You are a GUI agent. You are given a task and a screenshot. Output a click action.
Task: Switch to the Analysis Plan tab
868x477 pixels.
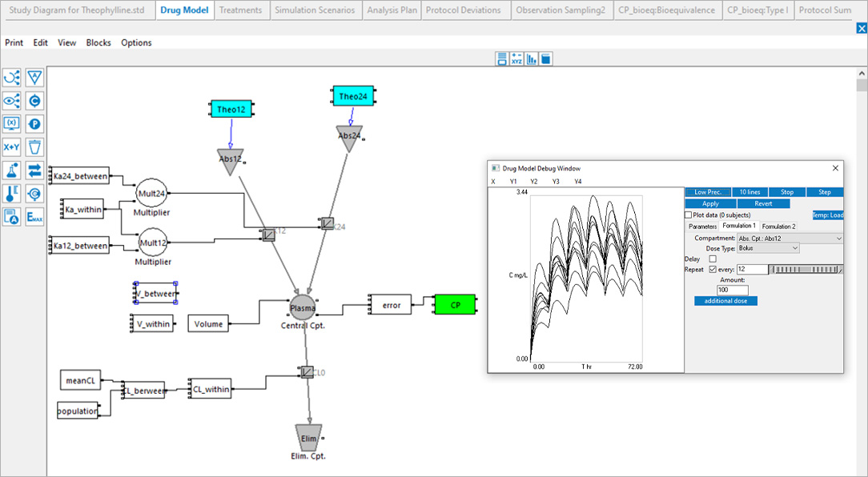click(x=392, y=10)
